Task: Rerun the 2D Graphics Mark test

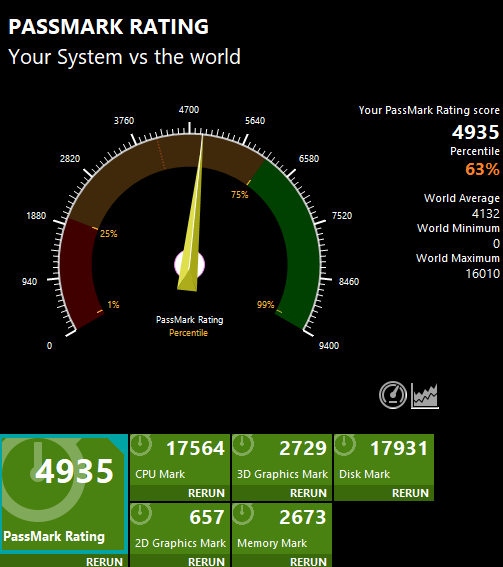Action: pos(206,561)
